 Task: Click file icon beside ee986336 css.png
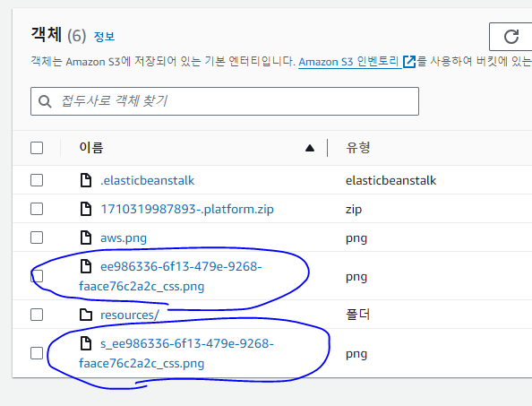point(86,266)
